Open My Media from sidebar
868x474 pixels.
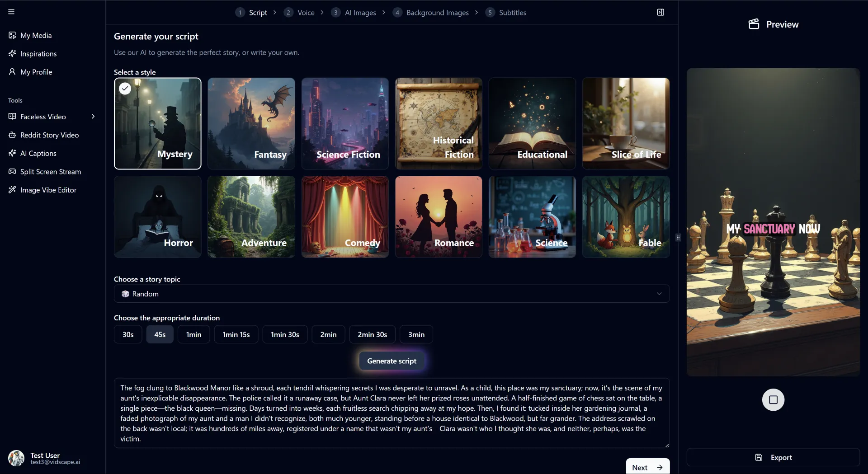(36, 35)
